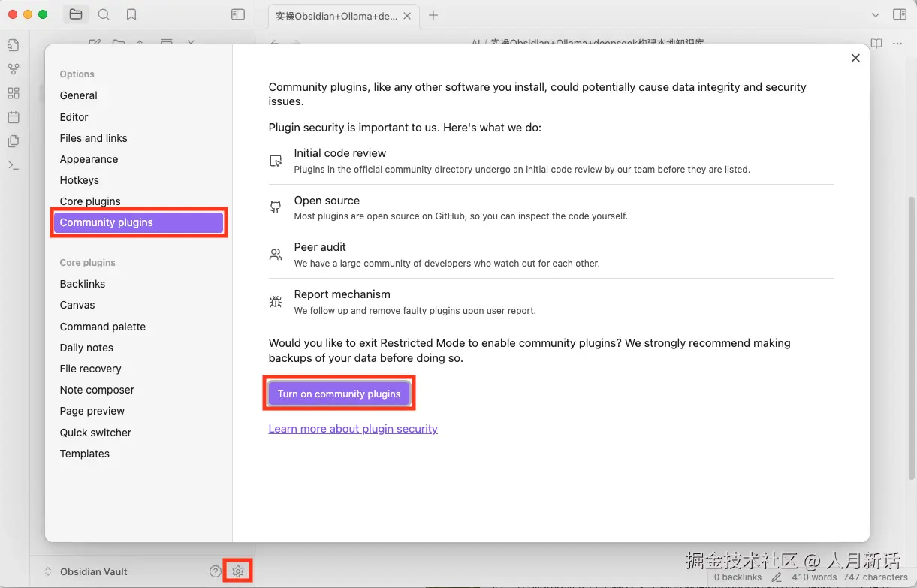The width and height of the screenshot is (917, 588).
Task: Click the help question-mark icon near the vault
Action: (x=216, y=571)
